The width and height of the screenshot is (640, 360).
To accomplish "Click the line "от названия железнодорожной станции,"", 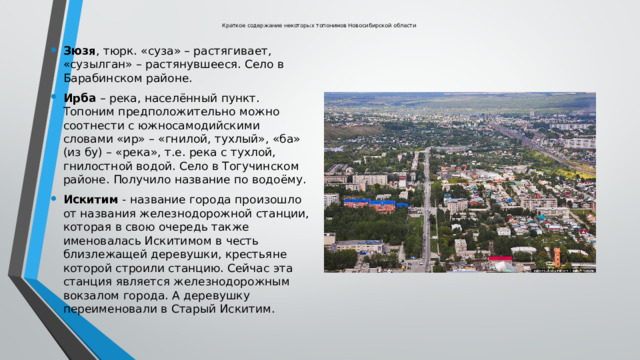I will (186, 213).
